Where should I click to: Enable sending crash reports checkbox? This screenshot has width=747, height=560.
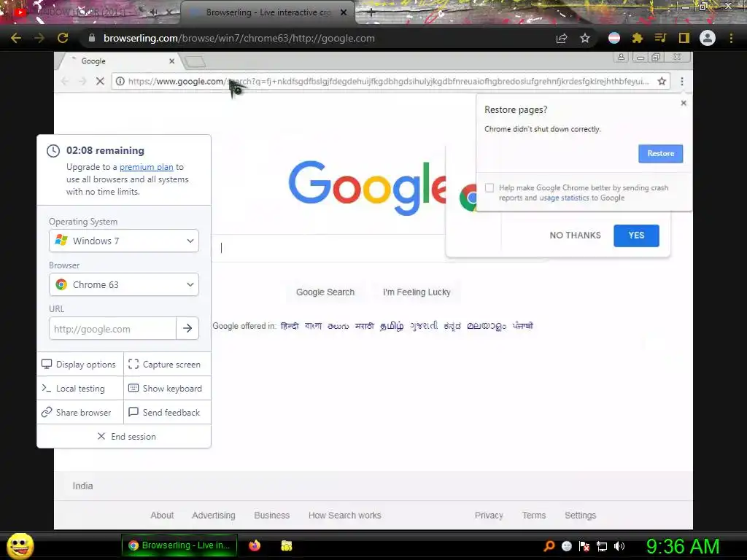[489, 187]
